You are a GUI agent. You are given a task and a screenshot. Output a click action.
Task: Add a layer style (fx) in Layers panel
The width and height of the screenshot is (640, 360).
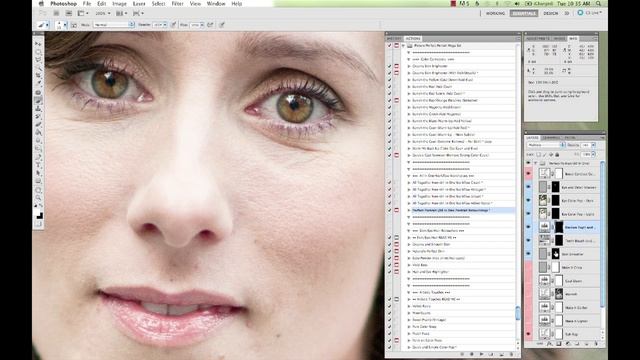click(x=549, y=344)
